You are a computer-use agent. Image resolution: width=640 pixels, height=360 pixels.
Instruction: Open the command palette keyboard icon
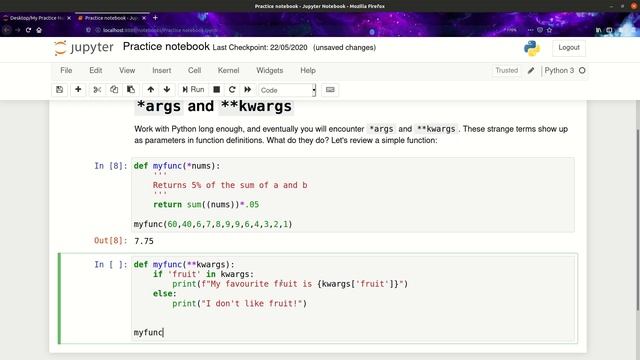(x=330, y=90)
